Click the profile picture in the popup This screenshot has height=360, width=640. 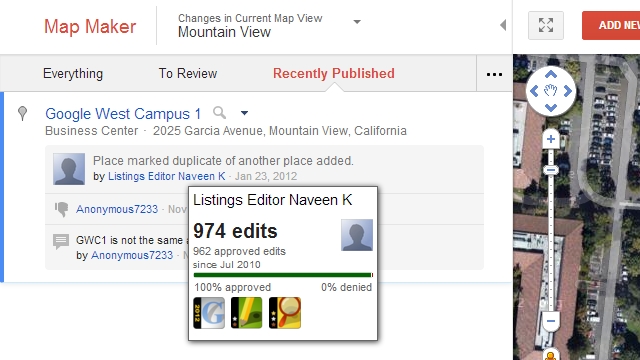[x=357, y=235]
